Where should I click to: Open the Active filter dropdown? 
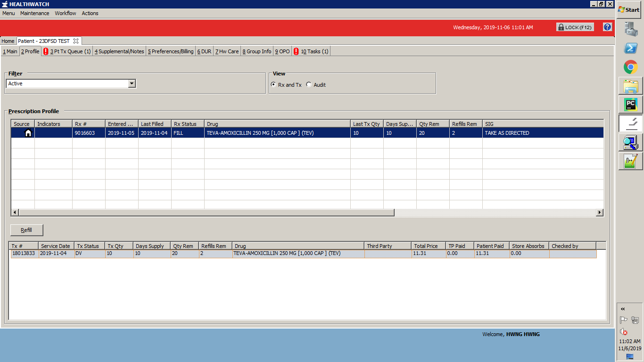132,83
